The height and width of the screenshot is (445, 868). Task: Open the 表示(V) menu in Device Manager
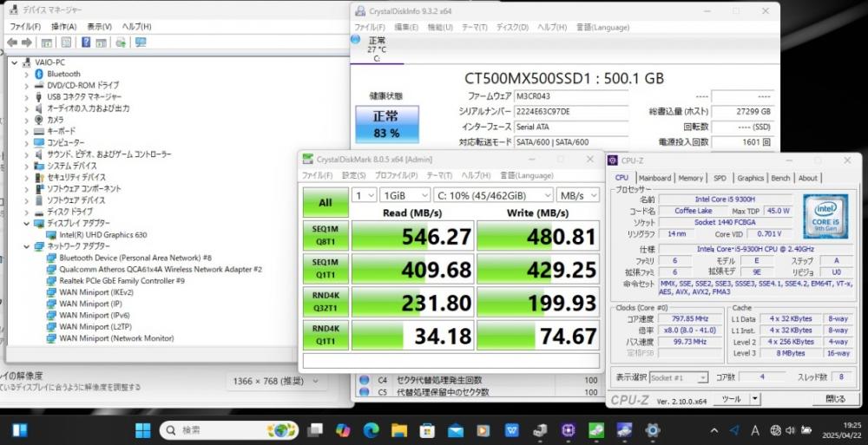tap(99, 27)
